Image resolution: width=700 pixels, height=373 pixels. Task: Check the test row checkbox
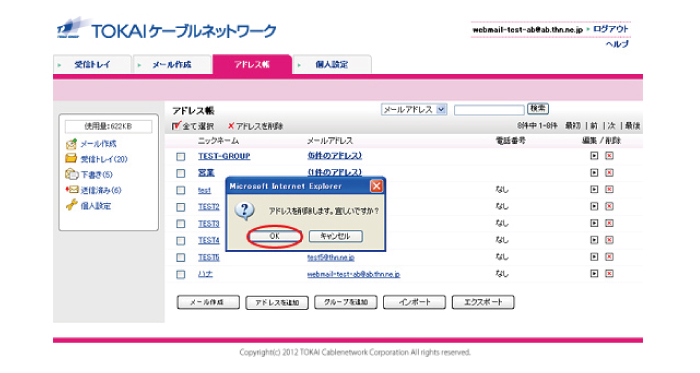click(x=180, y=190)
